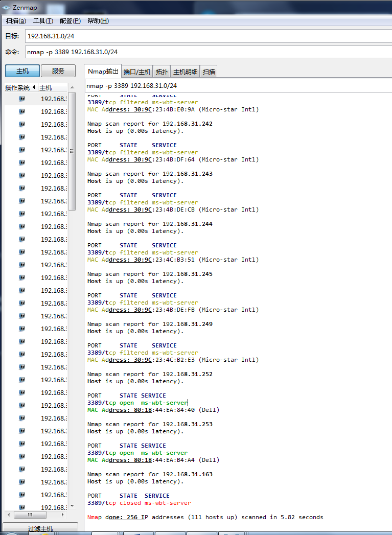
Task: Switch to the Nmap输出 tab
Action: point(103,72)
